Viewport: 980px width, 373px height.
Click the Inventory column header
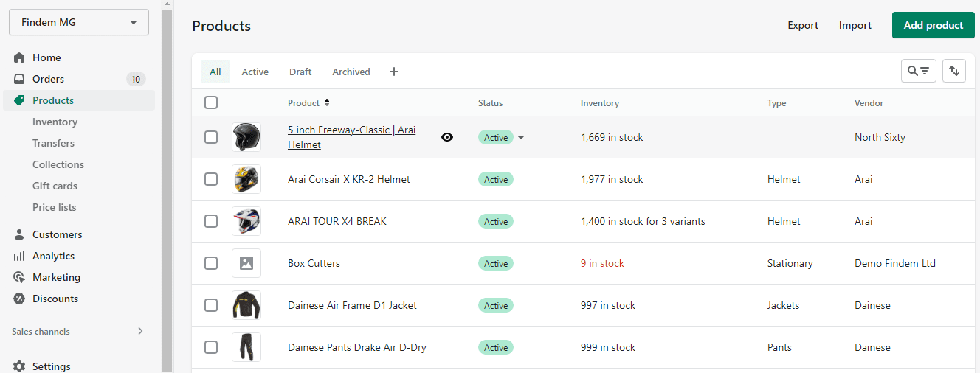coord(600,103)
